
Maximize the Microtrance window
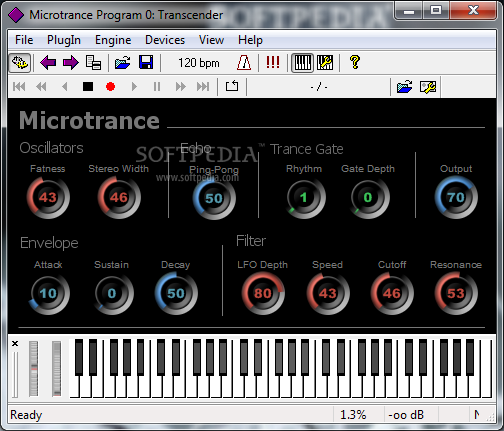coord(436,10)
